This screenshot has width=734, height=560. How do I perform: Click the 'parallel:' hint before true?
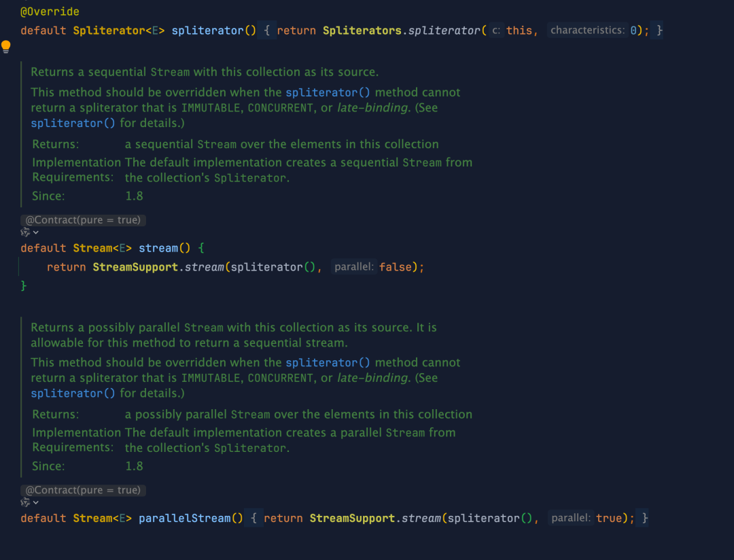pos(571,518)
